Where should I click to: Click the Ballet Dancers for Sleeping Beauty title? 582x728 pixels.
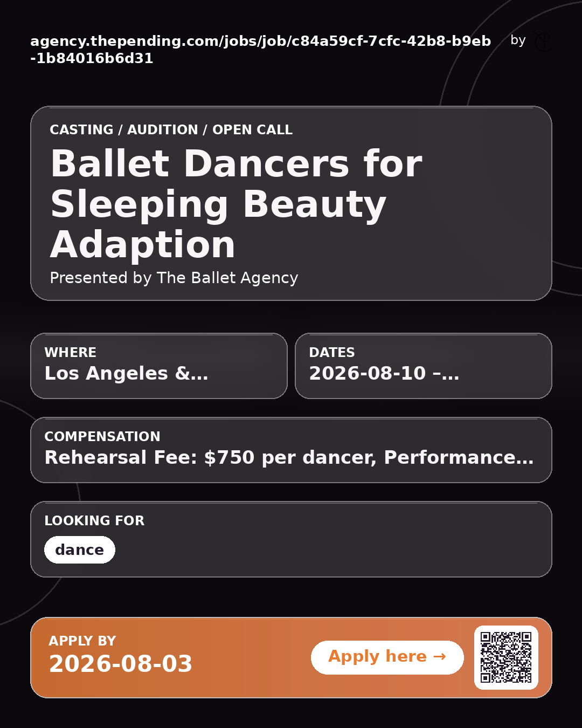pyautogui.click(x=236, y=204)
